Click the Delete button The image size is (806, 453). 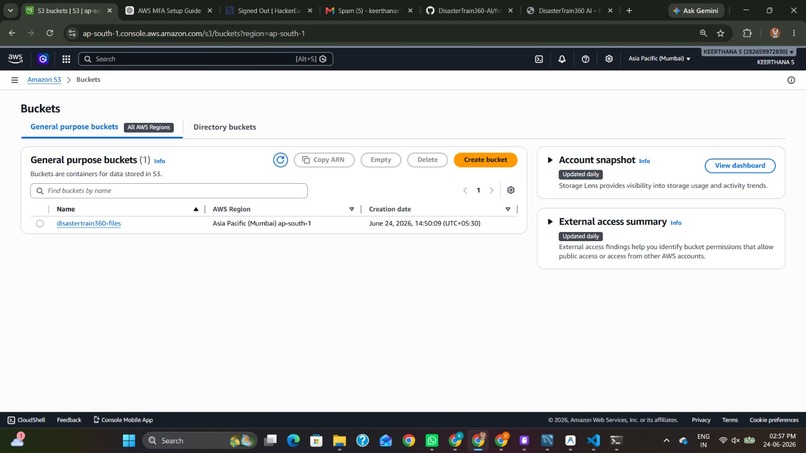click(x=427, y=160)
